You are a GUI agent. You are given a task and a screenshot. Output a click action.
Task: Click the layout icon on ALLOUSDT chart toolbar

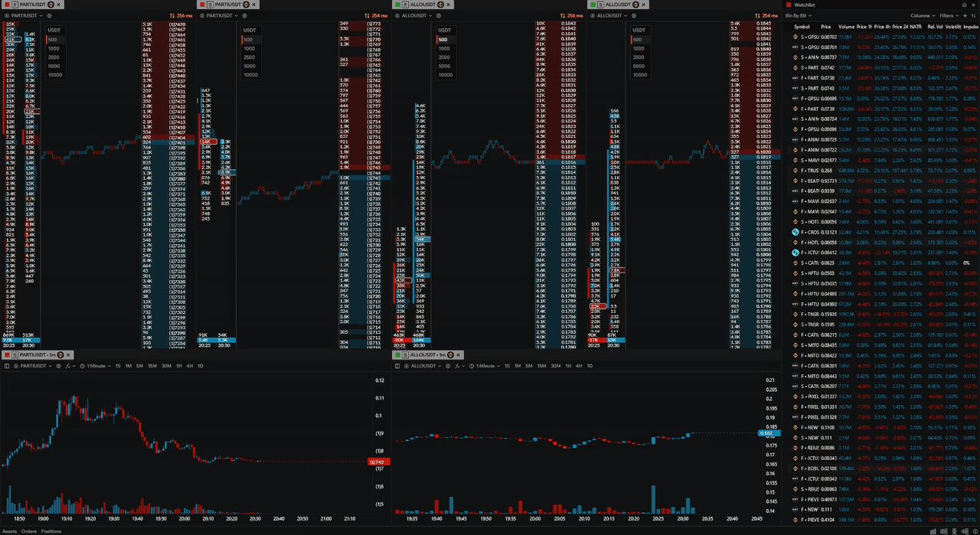click(397, 366)
